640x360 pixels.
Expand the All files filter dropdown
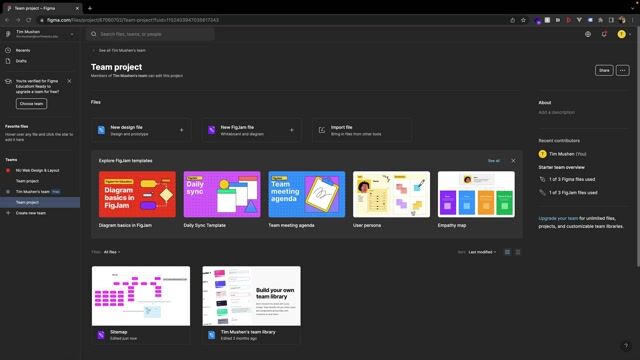click(112, 252)
